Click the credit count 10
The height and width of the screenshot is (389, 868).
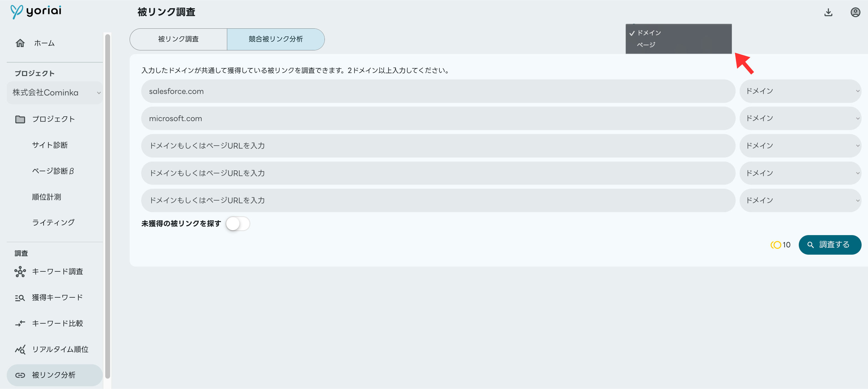click(787, 245)
